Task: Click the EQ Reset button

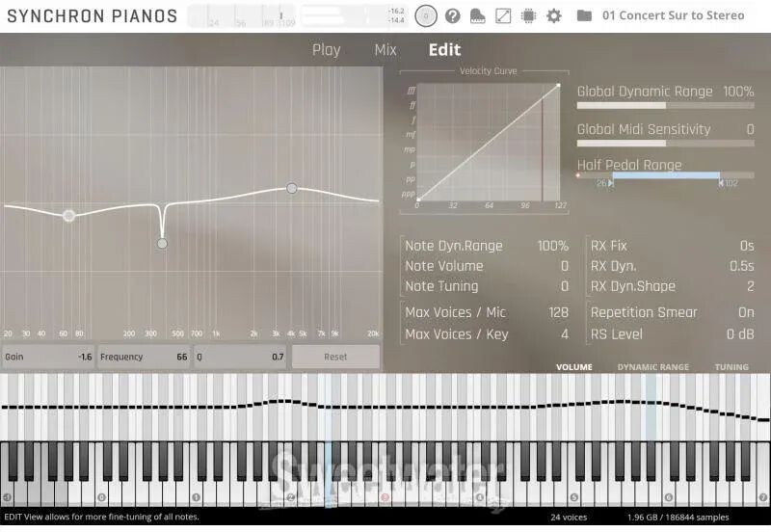Action: click(x=334, y=357)
